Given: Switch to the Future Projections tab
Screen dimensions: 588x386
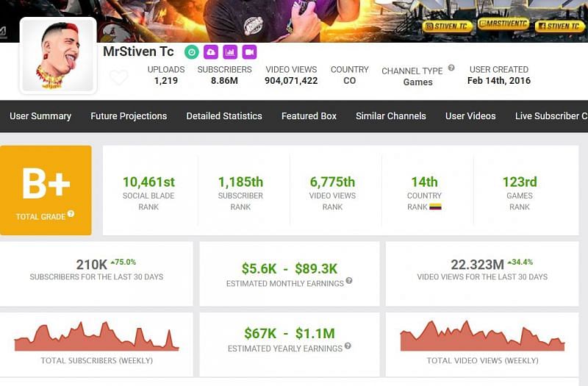Looking at the screenshot, I should (129, 116).
